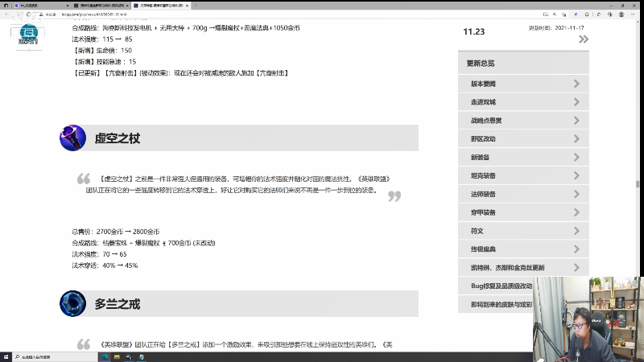Click the browser back arrow

point(7,14)
